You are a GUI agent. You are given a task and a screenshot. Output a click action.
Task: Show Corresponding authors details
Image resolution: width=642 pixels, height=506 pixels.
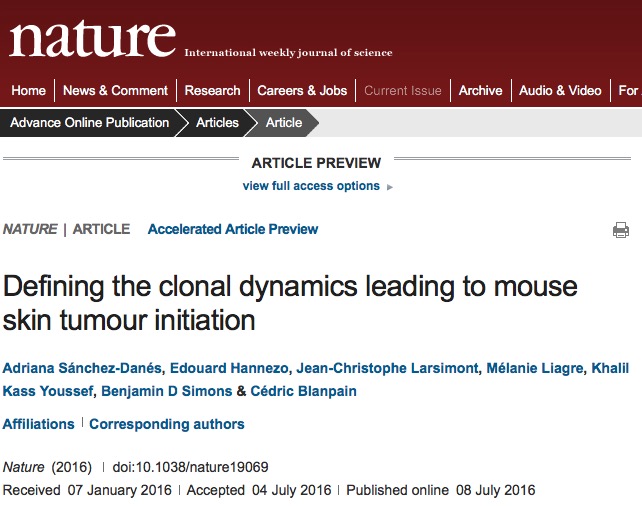(167, 424)
